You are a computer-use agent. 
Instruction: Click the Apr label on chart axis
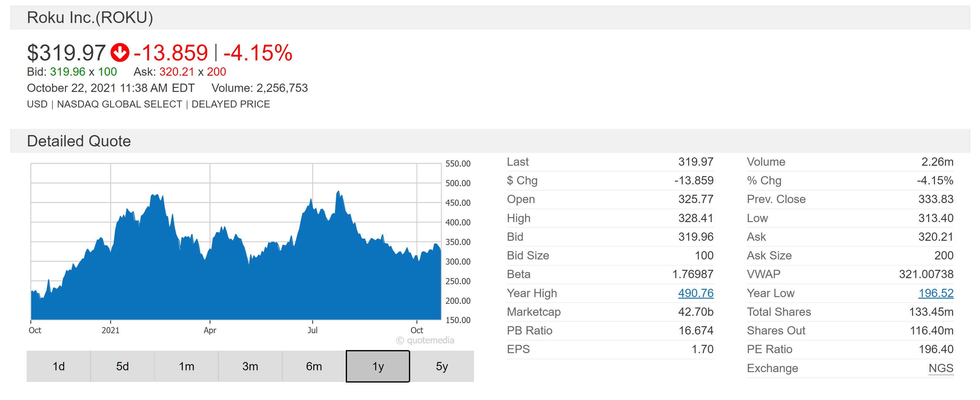point(210,330)
